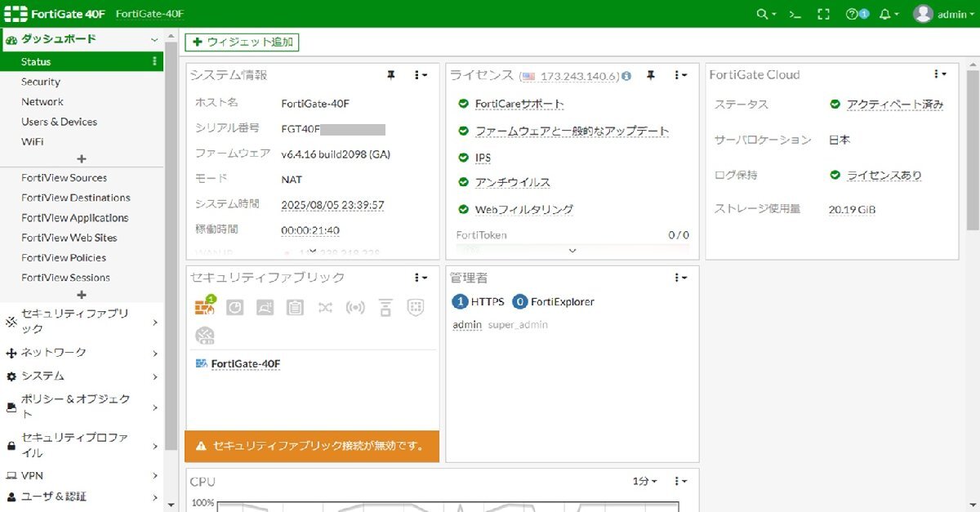Open the Network dashboard
The width and height of the screenshot is (980, 512).
(x=42, y=102)
